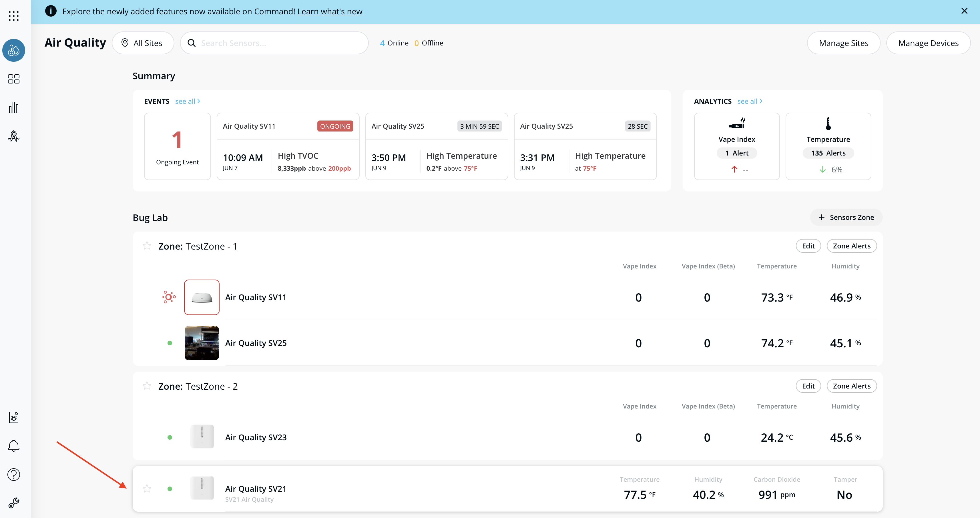Toggle star for Zone TestZone - 2
The image size is (980, 518).
click(x=147, y=386)
